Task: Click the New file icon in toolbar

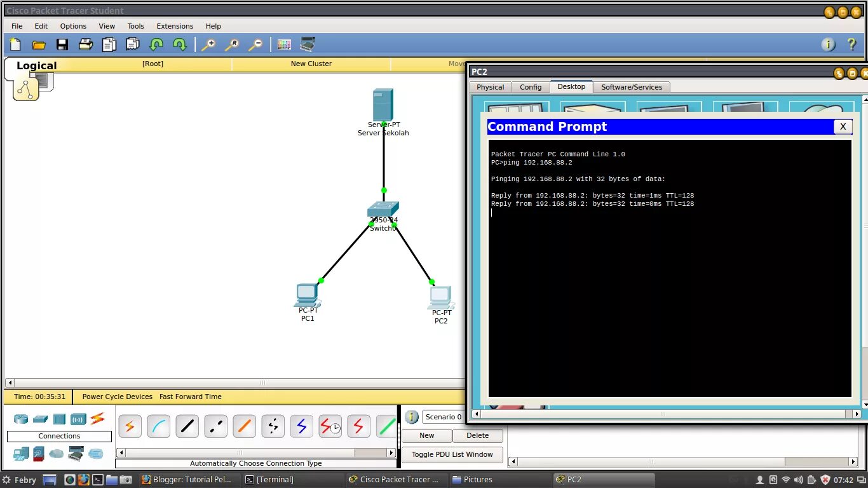Action: 15,44
